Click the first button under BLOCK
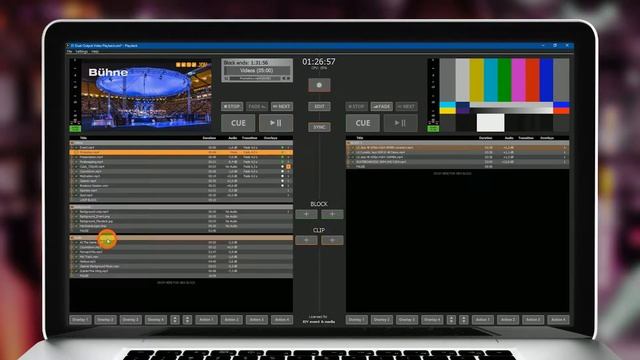 306,214
